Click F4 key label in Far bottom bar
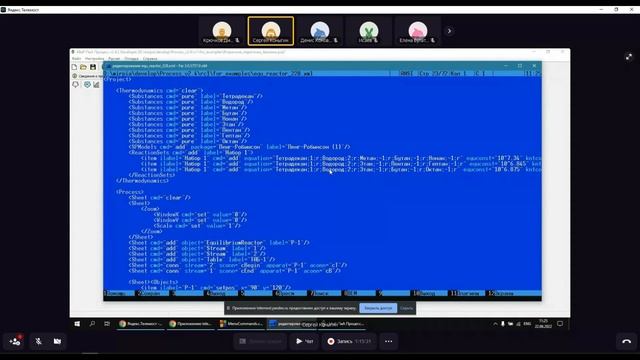 [x=221, y=293]
